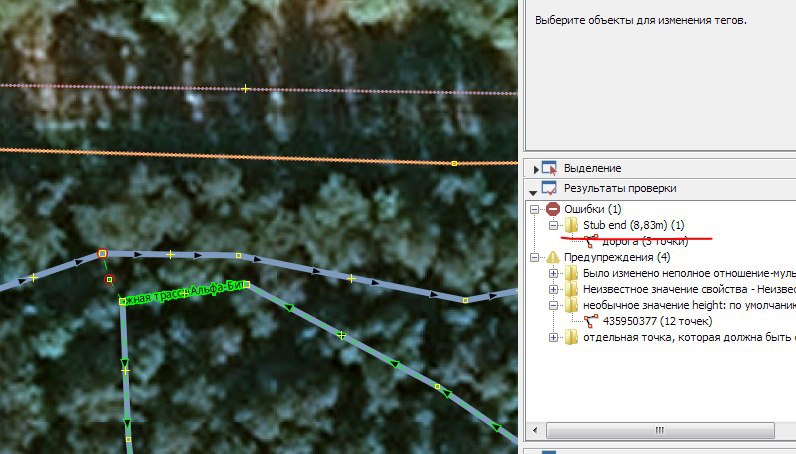Expand 'Было изменено неполное отношение' node
Screen dimensions: 796x454
pos(555,273)
